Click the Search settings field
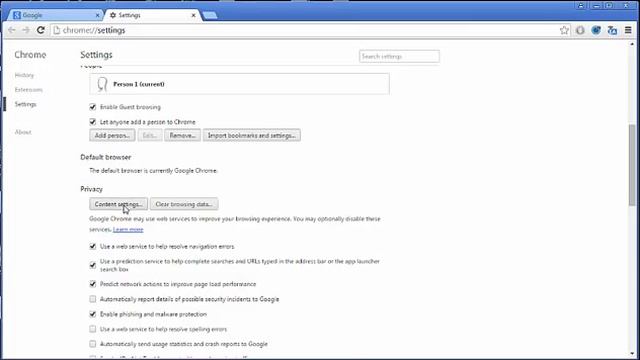 click(399, 56)
